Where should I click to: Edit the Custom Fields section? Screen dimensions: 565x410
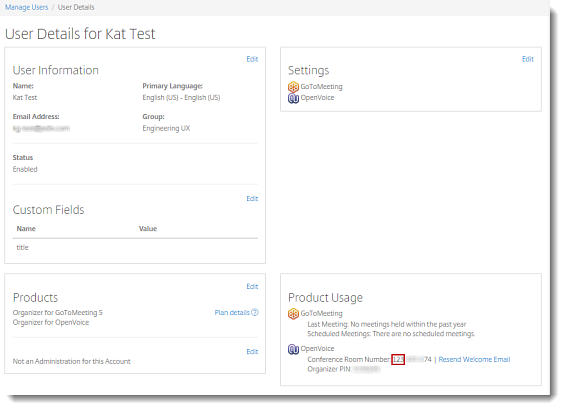(252, 199)
